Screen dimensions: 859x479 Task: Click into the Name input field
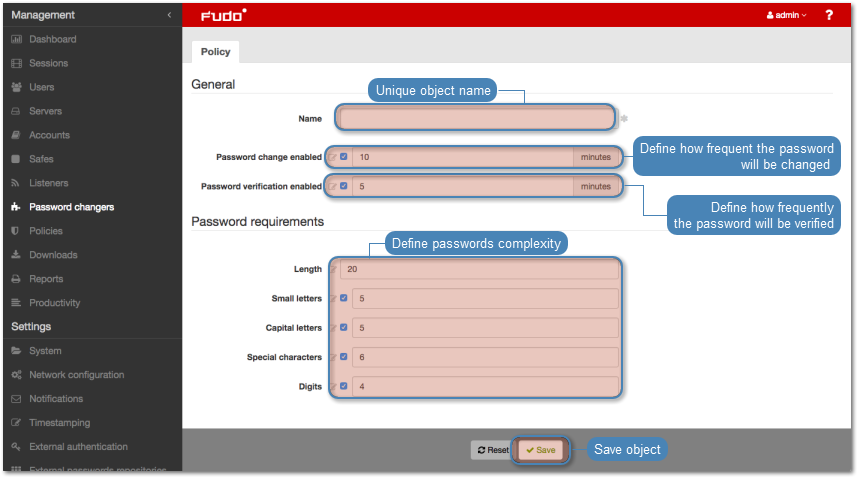pos(476,117)
